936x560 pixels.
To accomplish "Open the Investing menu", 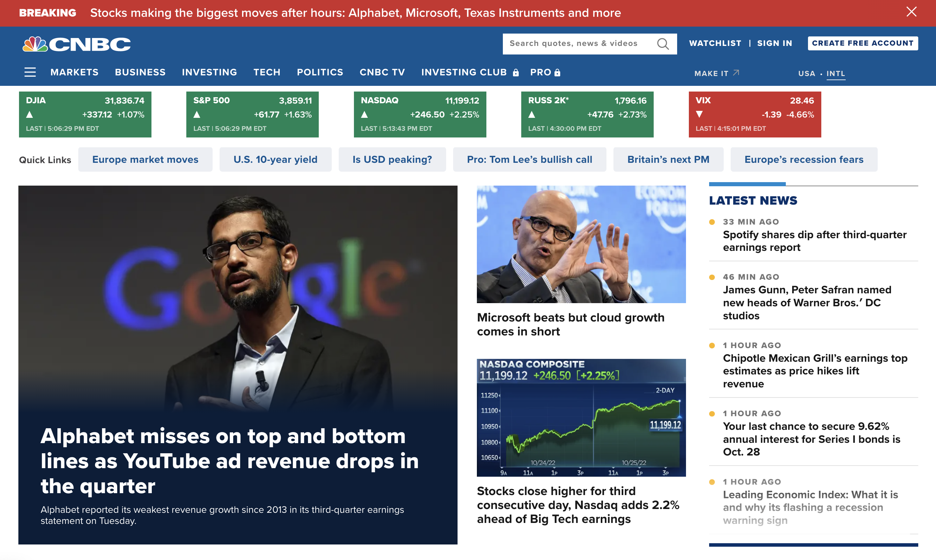I will click(x=209, y=72).
